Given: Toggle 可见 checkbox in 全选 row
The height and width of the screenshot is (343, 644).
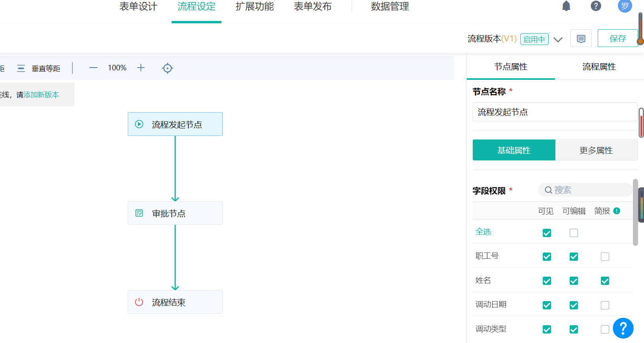Looking at the screenshot, I should click(547, 233).
